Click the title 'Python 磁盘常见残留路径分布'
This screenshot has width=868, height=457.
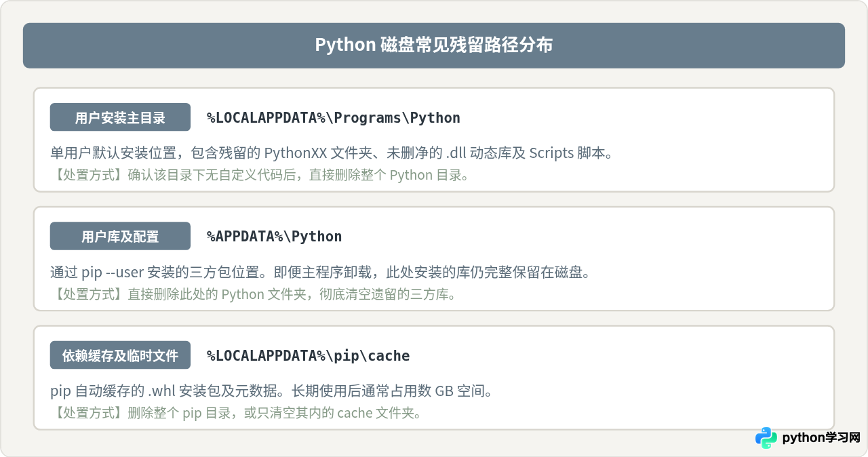(434, 45)
